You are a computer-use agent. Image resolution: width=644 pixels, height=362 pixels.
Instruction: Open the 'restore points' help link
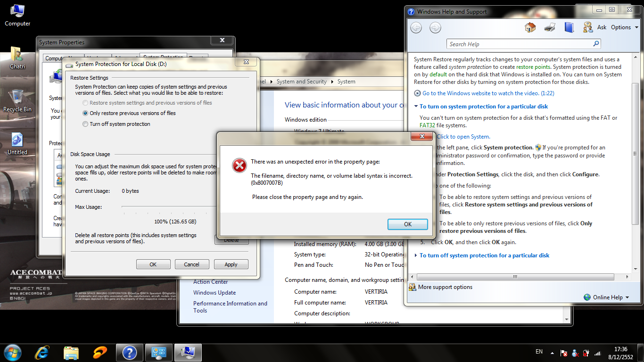click(x=532, y=67)
